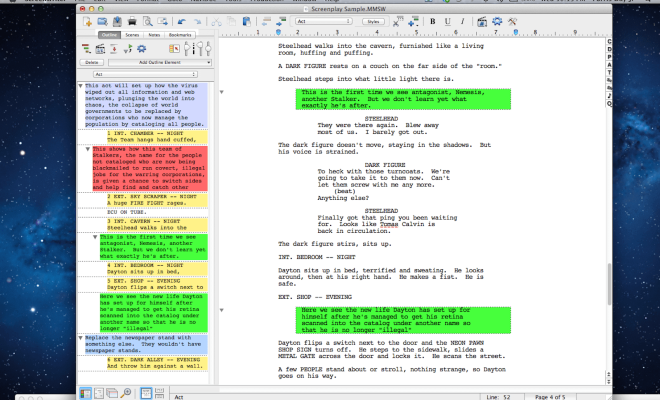Viewport: 660px width, 400px height.
Task: Apply underline formatting
Action: [x=447, y=21]
